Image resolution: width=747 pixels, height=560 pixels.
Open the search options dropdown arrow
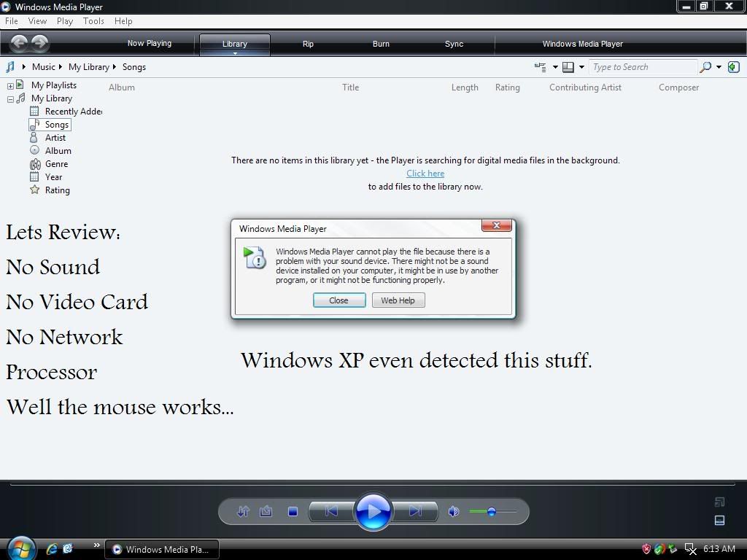[719, 67]
